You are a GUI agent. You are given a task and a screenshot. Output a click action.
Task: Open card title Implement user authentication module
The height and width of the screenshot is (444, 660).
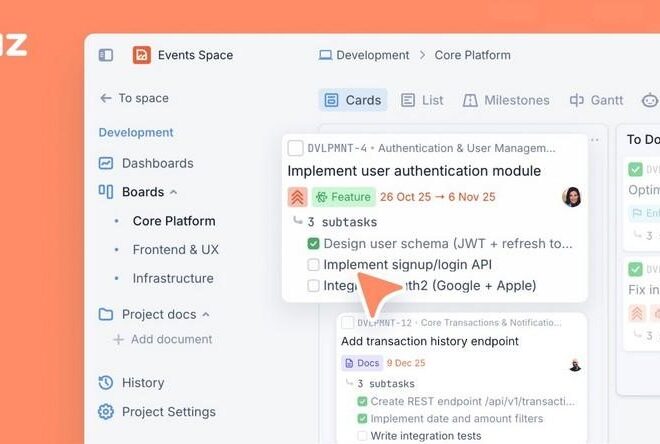pos(414,171)
